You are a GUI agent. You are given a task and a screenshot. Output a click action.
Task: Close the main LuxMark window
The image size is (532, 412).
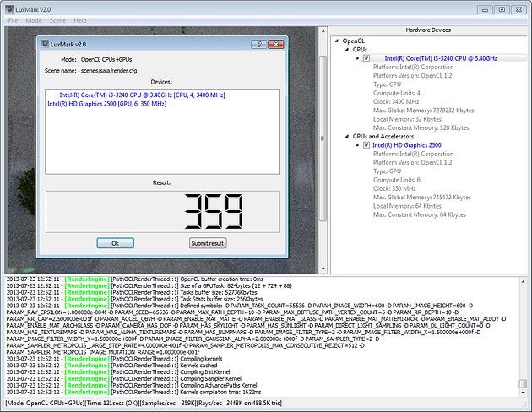pyautogui.click(x=518, y=10)
